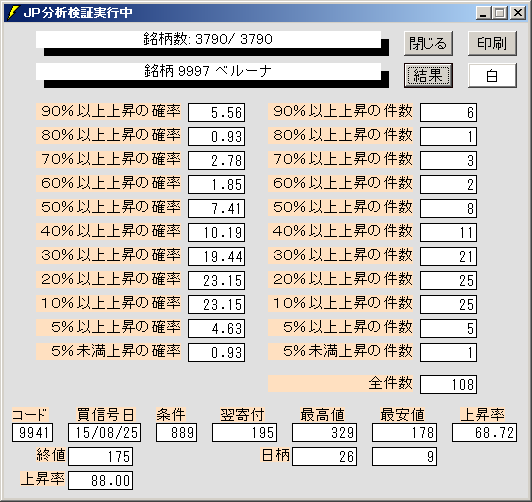The width and height of the screenshot is (532, 502).
Task: Click the 全件数 label
Action: click(x=340, y=384)
